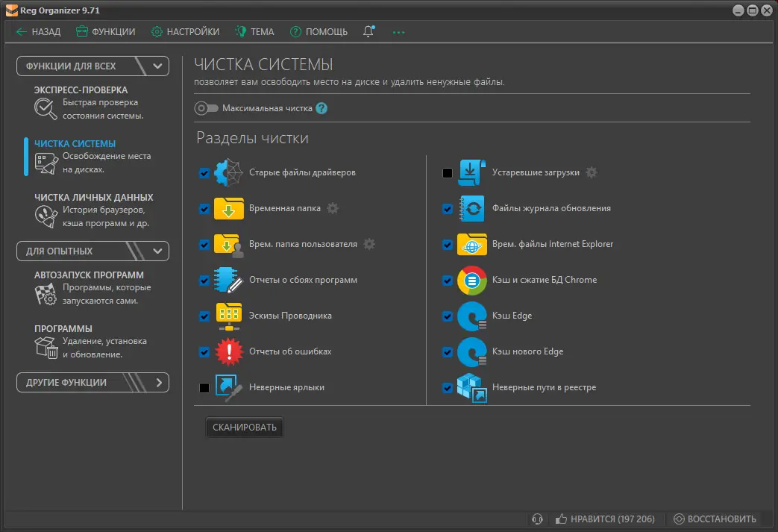Uncheck Эскизы Проводника checkbox
Viewport: 778px width, 532px height.
(204, 316)
